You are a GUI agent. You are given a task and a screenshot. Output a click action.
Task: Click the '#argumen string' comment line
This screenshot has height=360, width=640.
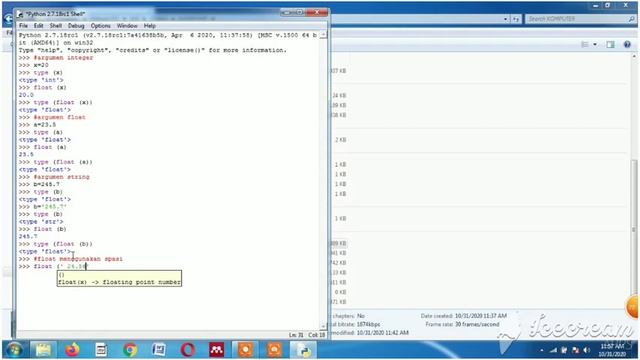pos(61,177)
